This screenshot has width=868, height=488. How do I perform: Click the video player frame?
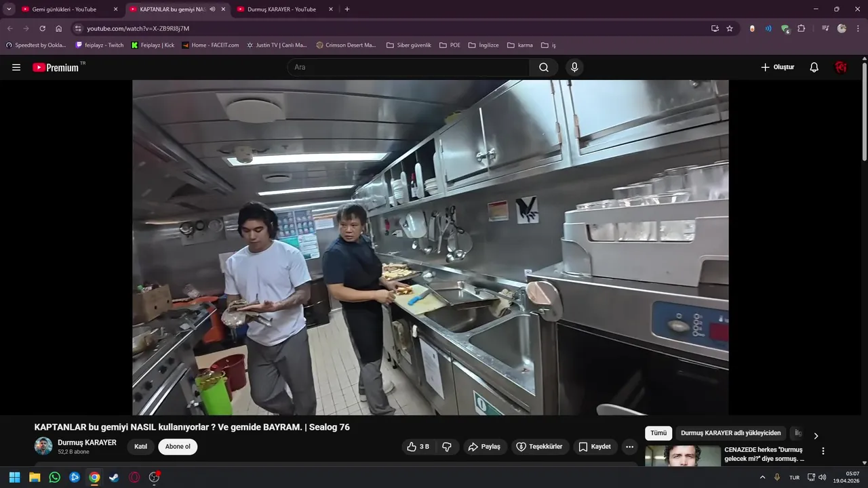(x=431, y=247)
